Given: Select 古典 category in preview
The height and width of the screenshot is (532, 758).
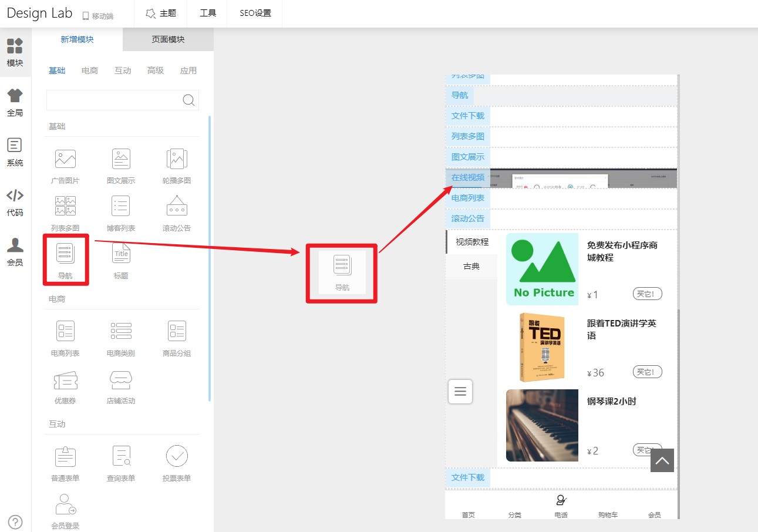Looking at the screenshot, I should 471,266.
